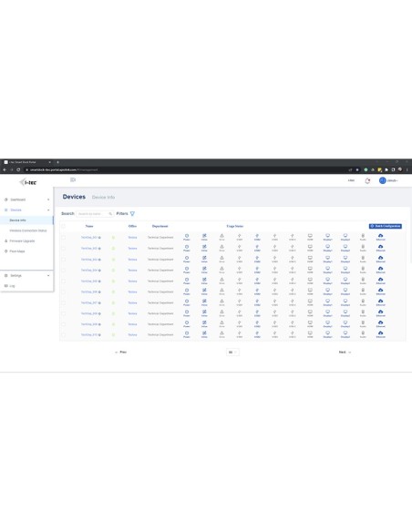The height and width of the screenshot is (532, 412).
Task: Click the Error warning triangle in the TechDep_002 row
Action: (221, 247)
